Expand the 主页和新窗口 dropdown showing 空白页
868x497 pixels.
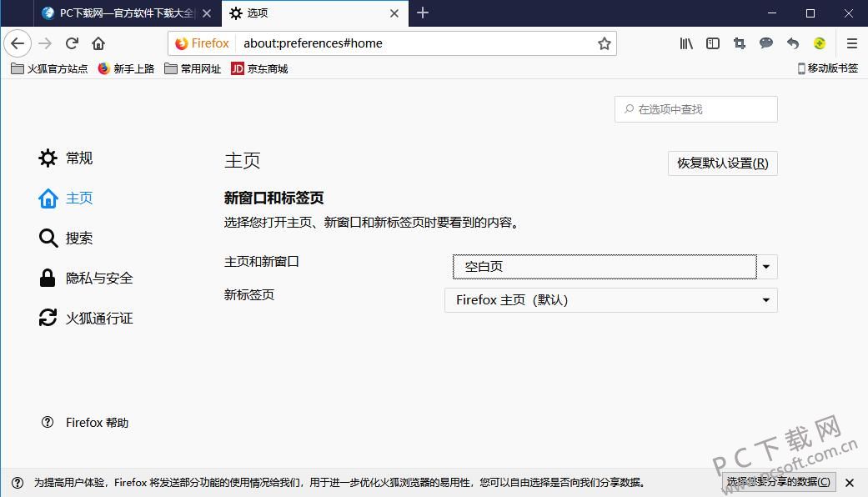point(615,267)
